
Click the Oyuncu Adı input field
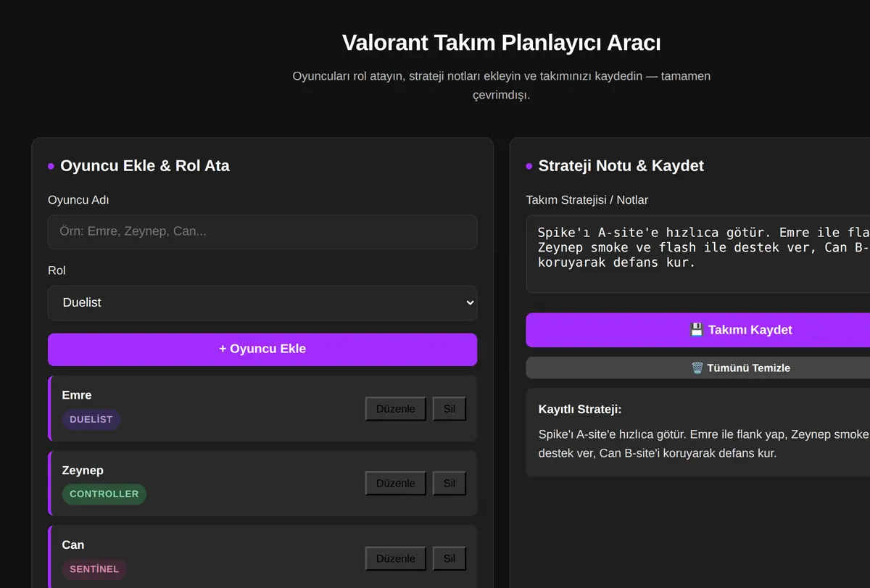click(262, 232)
